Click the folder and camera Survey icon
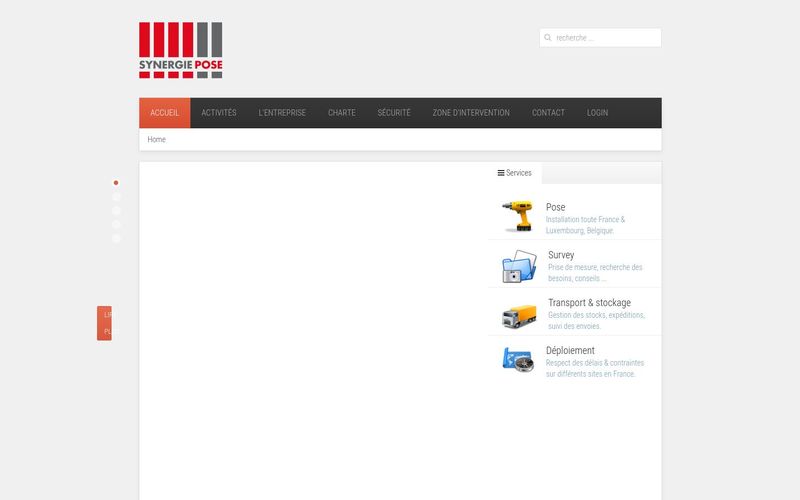 click(519, 267)
